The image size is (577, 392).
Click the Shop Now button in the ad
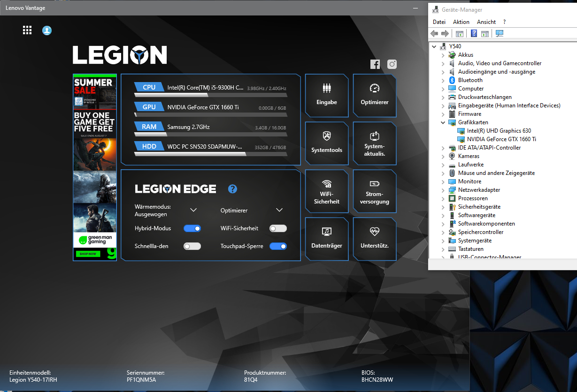tap(88, 254)
